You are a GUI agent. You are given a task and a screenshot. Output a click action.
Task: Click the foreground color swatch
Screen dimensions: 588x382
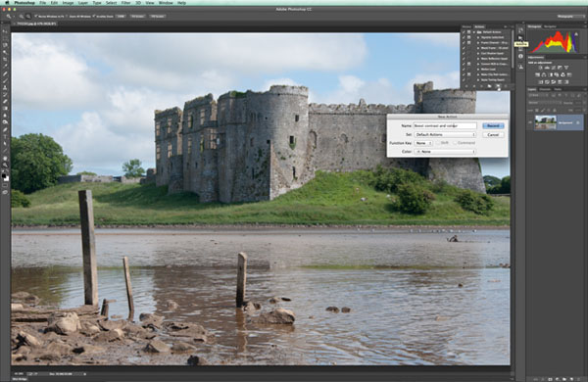pyautogui.click(x=4, y=175)
